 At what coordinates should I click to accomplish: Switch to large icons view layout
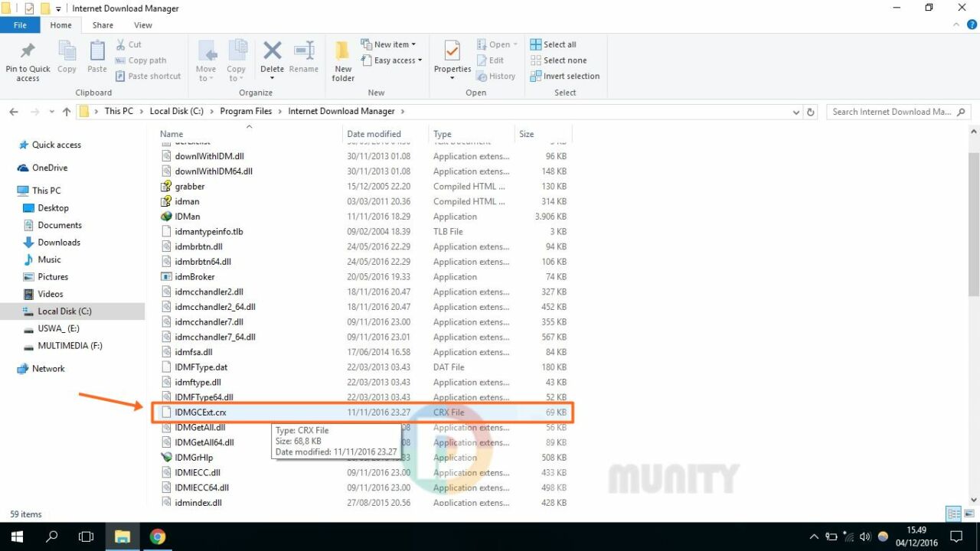point(969,514)
